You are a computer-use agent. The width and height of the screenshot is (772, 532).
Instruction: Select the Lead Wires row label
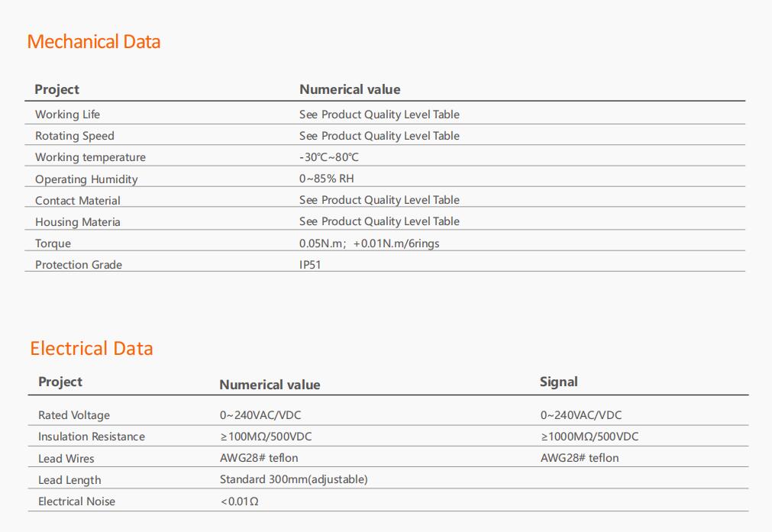coord(66,459)
